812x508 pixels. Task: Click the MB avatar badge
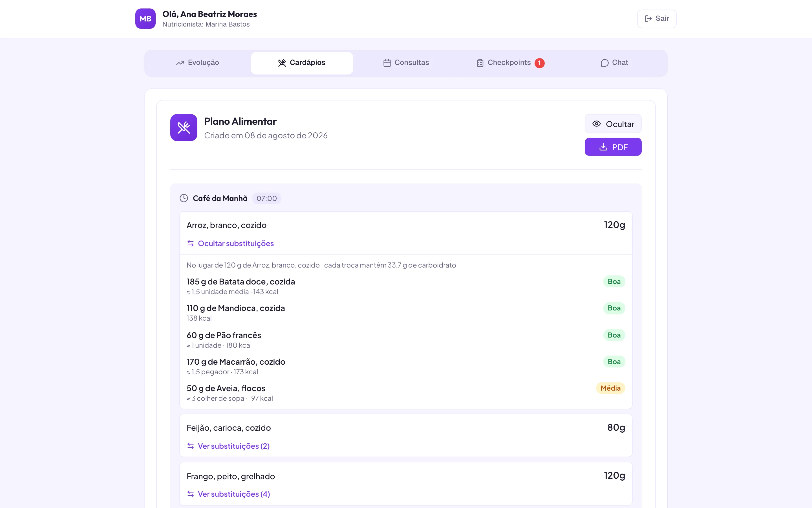145,19
